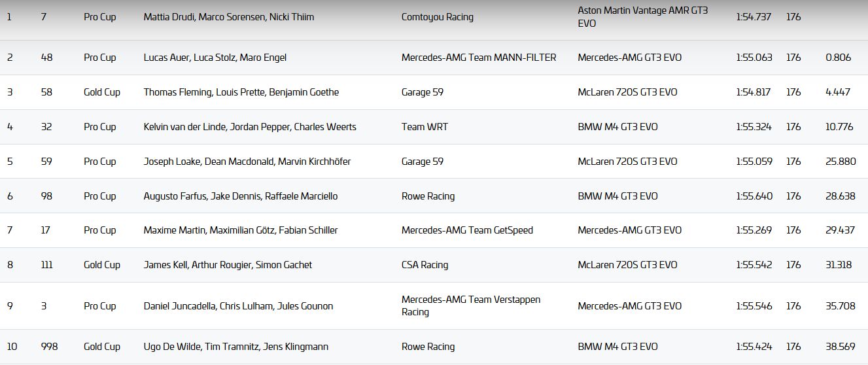
Task: Click car number 998
Action: [x=49, y=347]
